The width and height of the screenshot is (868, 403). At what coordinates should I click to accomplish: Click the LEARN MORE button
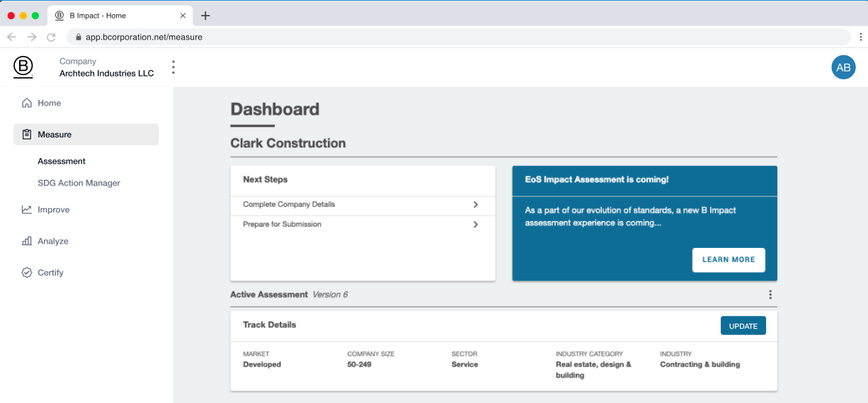click(729, 260)
